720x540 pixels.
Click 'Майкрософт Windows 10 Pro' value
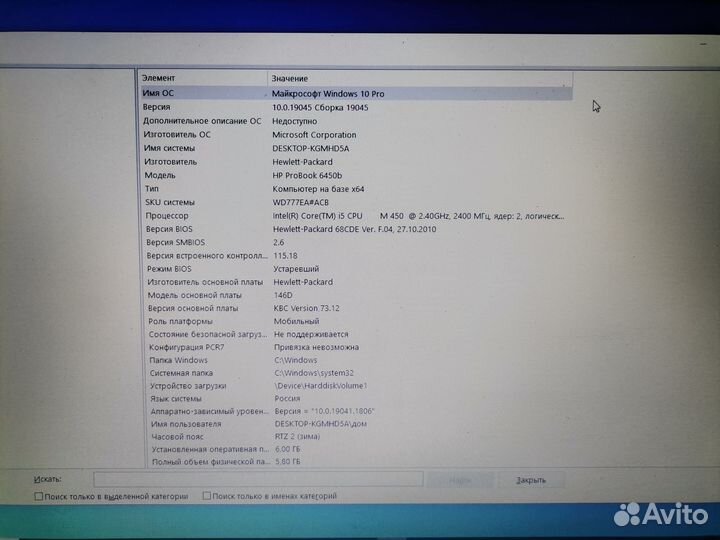tap(328, 94)
